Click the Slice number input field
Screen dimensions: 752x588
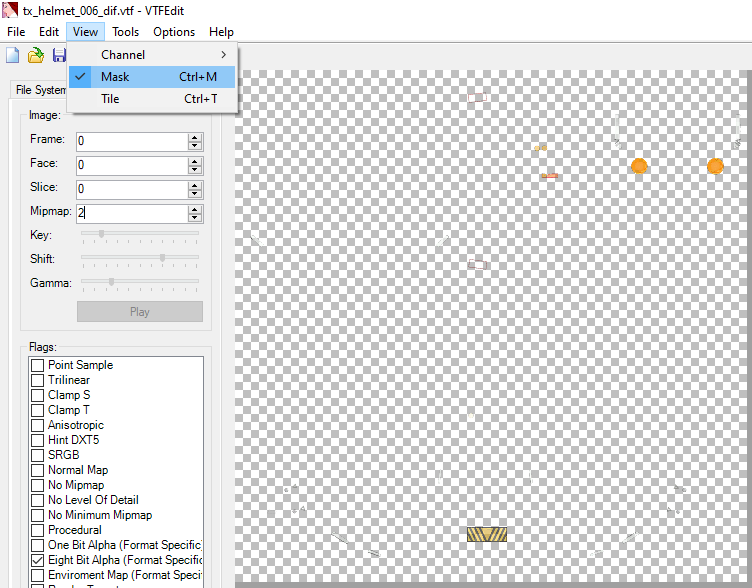coord(132,189)
